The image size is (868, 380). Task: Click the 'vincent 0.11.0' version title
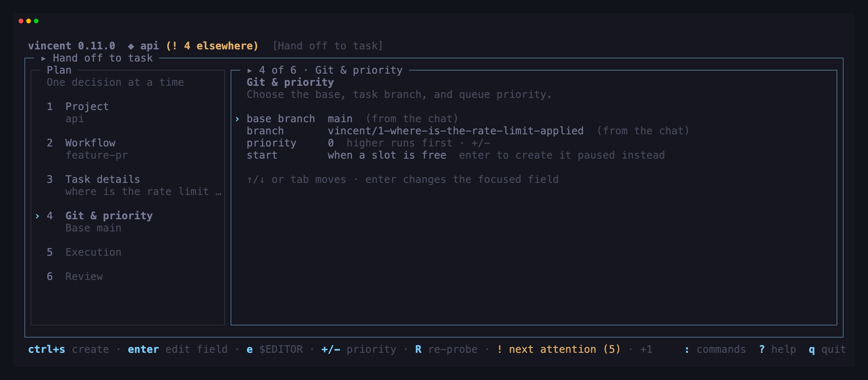(x=72, y=46)
